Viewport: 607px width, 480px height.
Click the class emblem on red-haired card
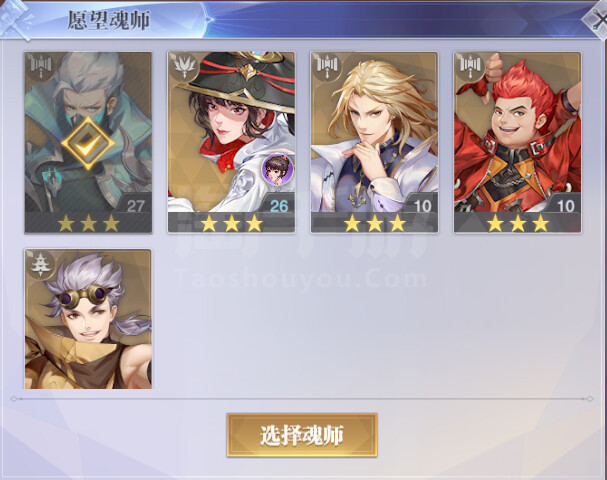pyautogui.click(x=470, y=67)
